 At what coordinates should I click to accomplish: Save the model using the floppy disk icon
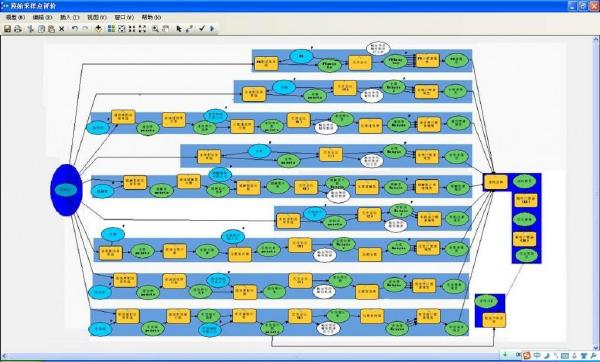coord(7,29)
